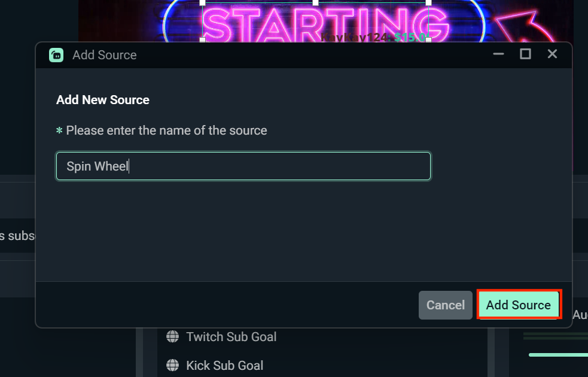Minimize the Add Source dialog
The height and width of the screenshot is (377, 588).
click(x=498, y=54)
